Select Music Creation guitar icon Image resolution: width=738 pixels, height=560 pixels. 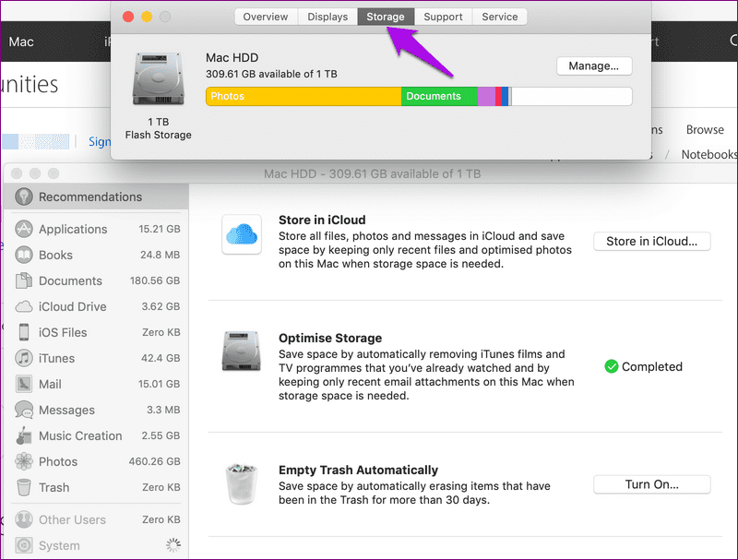pyautogui.click(x=24, y=435)
